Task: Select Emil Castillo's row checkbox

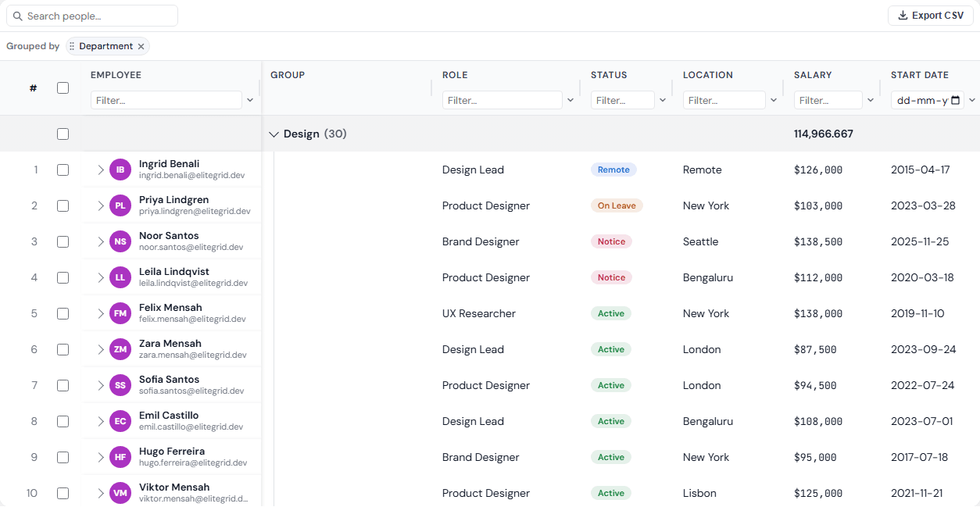Action: [63, 421]
